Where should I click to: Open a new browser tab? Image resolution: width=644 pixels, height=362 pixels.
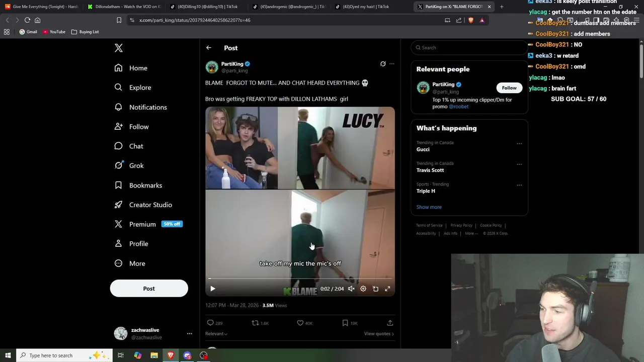click(x=502, y=7)
